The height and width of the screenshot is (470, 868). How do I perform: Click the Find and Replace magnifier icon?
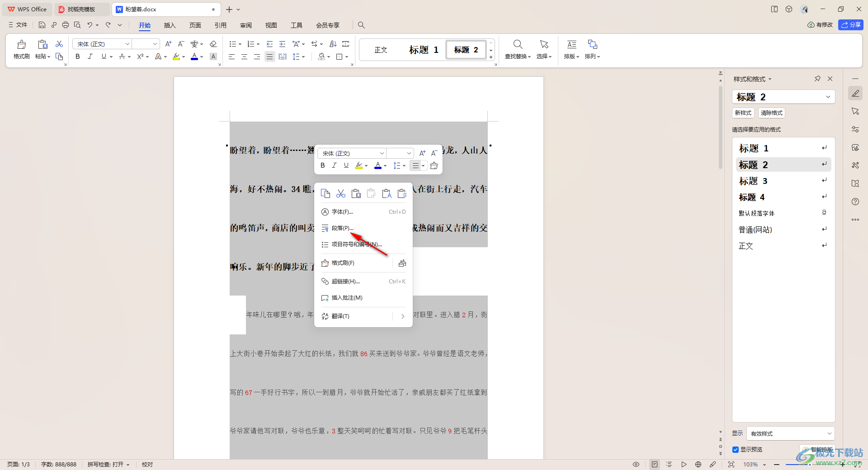click(518, 44)
